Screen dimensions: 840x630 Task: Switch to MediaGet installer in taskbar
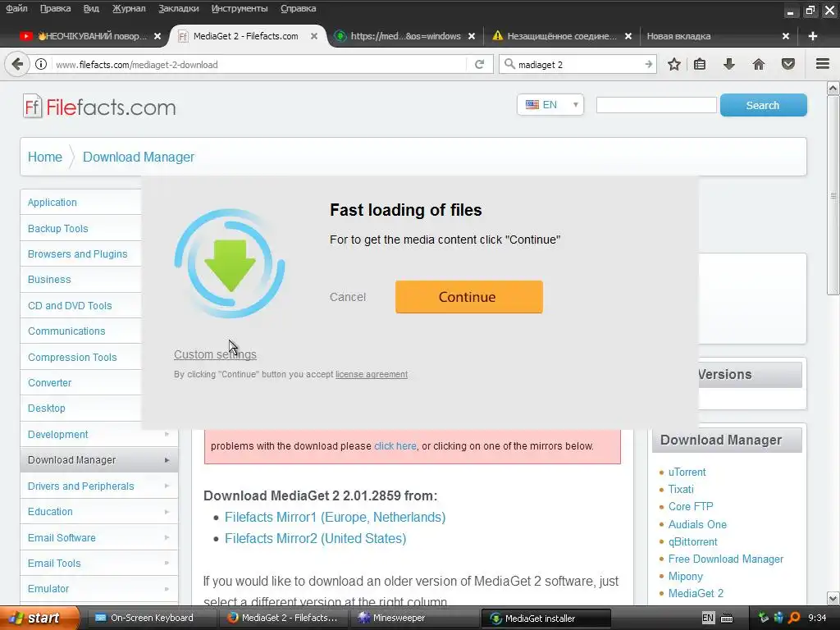click(546, 619)
